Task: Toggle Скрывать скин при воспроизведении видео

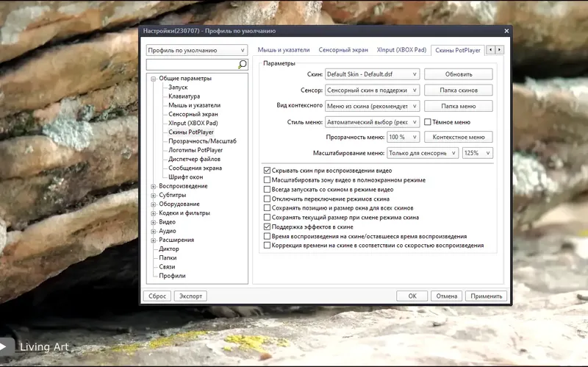Action: coord(267,171)
